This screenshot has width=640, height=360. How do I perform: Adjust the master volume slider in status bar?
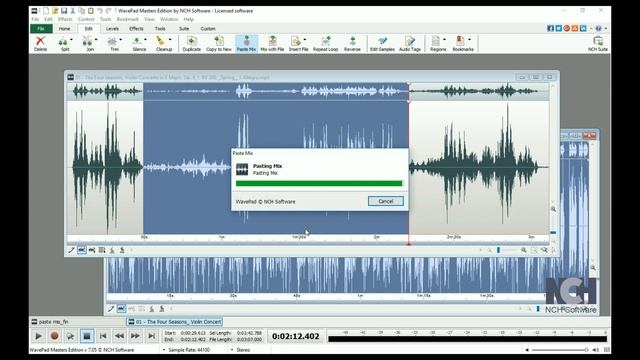(559, 350)
